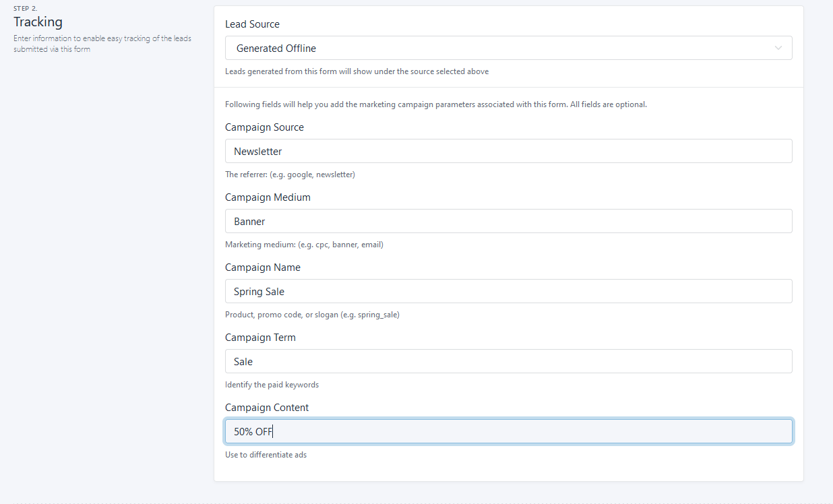Click the Campaign Medium field containing Banner
The image size is (833, 504).
coord(508,221)
